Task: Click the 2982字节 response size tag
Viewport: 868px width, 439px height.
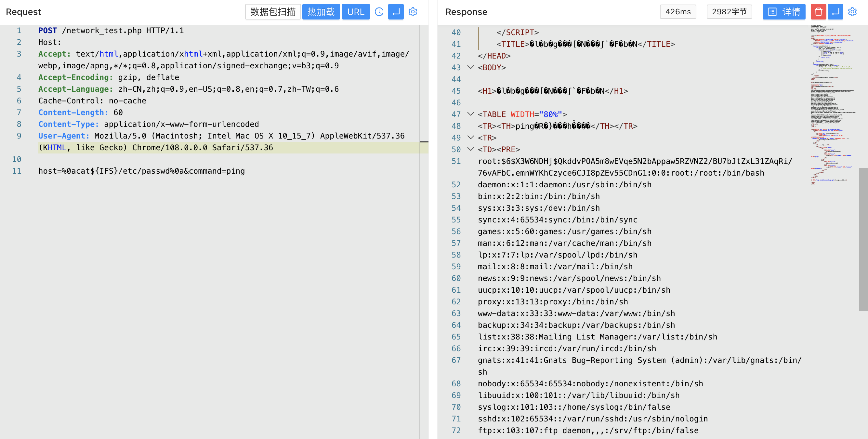Action: tap(729, 12)
